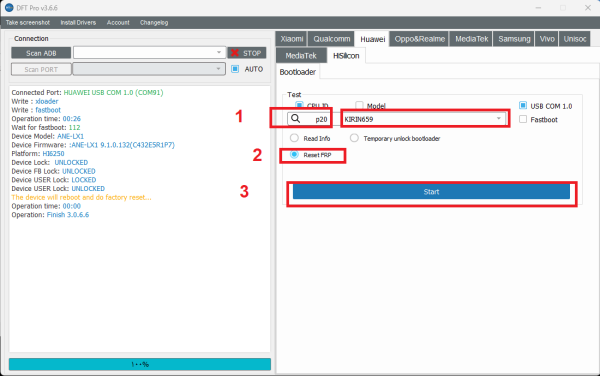Click the DFT Pro app logo icon

pyautogui.click(x=9, y=8)
